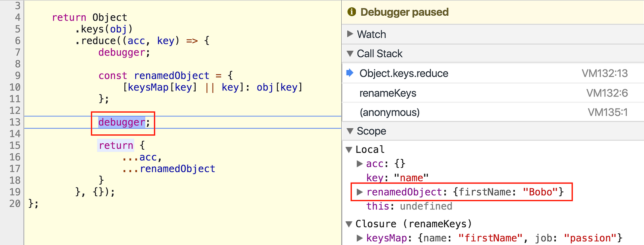The width and height of the screenshot is (644, 245).
Task: Set breakpoint on line number 13
Action: pyautogui.click(x=15, y=122)
